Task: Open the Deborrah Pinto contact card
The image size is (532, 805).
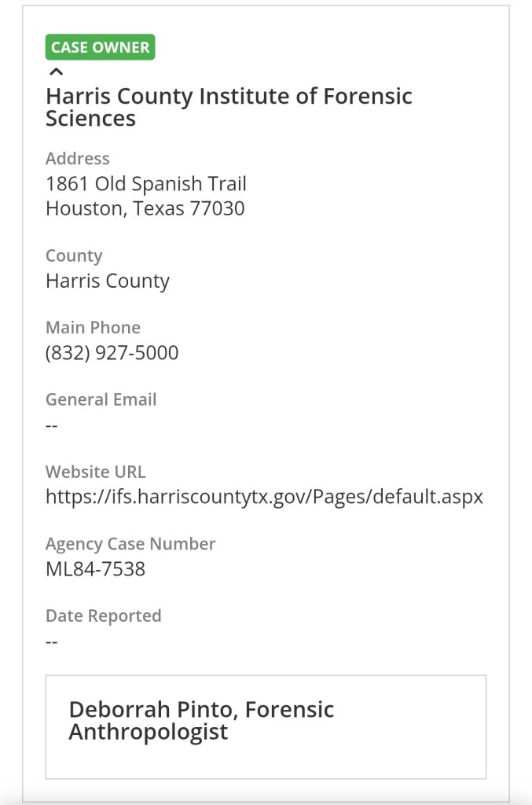Action: pos(266,726)
